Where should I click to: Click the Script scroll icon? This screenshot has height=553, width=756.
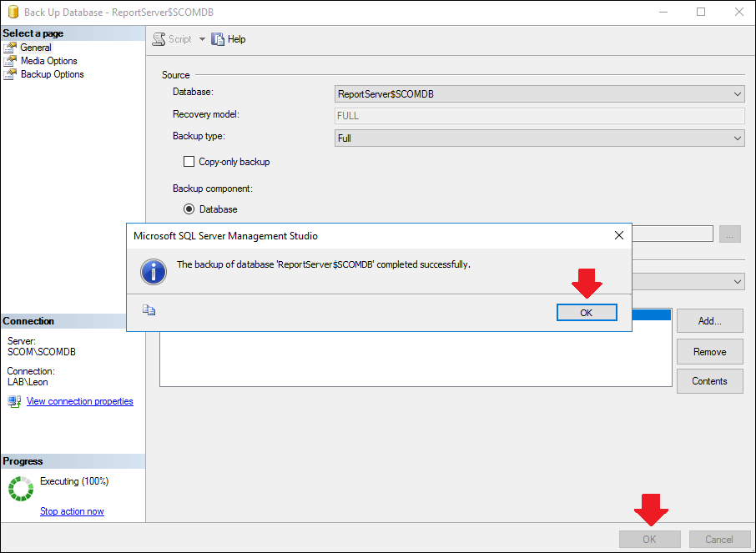click(x=159, y=39)
